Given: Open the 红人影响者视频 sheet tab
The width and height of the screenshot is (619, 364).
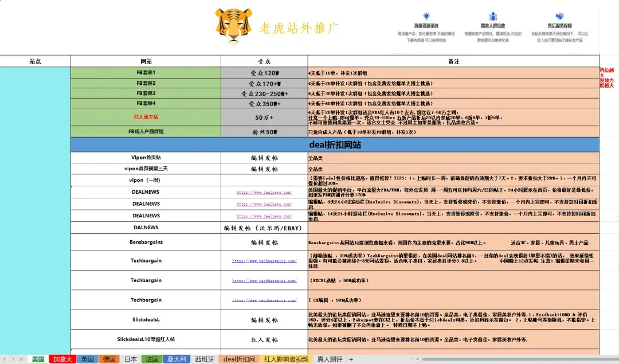Looking at the screenshot, I should point(286,359).
